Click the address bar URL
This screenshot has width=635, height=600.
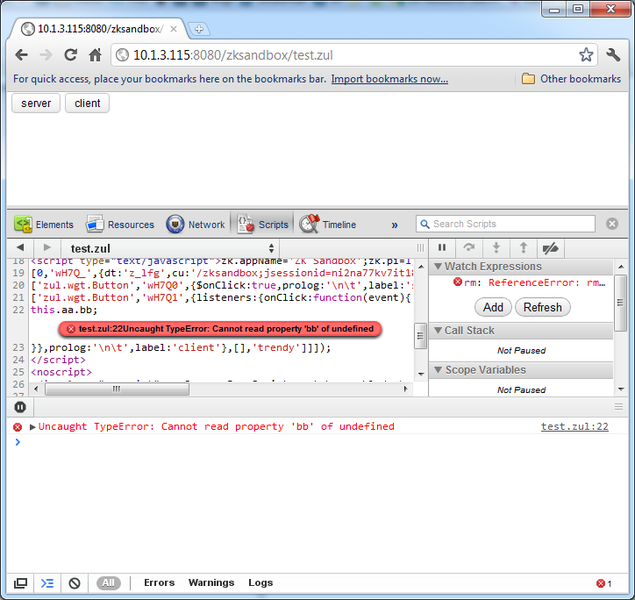click(x=233, y=55)
